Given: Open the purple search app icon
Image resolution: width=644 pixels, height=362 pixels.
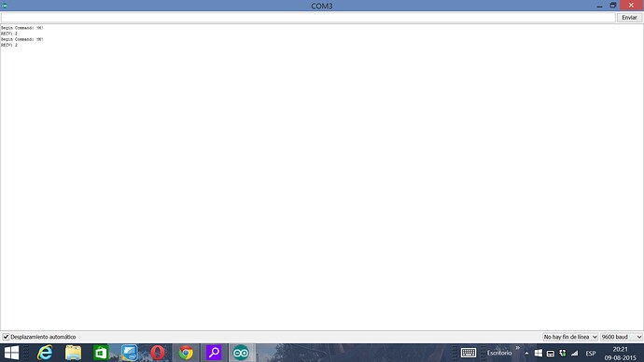Looking at the screenshot, I should pyautogui.click(x=214, y=353).
